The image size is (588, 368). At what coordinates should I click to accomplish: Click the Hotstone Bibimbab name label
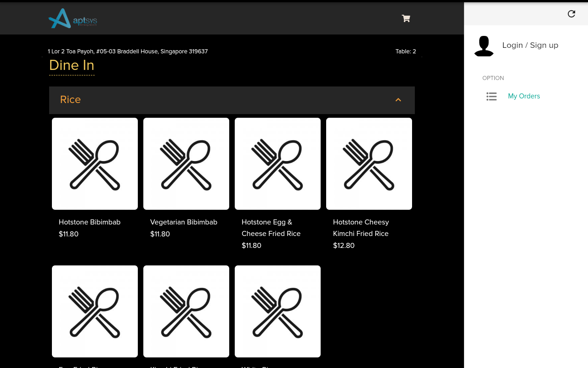[90, 222]
